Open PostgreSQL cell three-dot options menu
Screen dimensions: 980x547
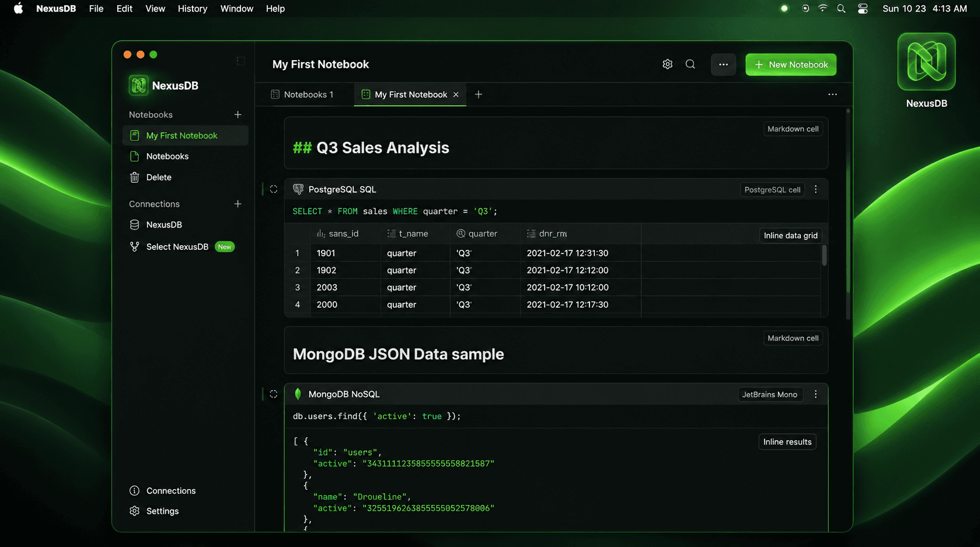[815, 189]
